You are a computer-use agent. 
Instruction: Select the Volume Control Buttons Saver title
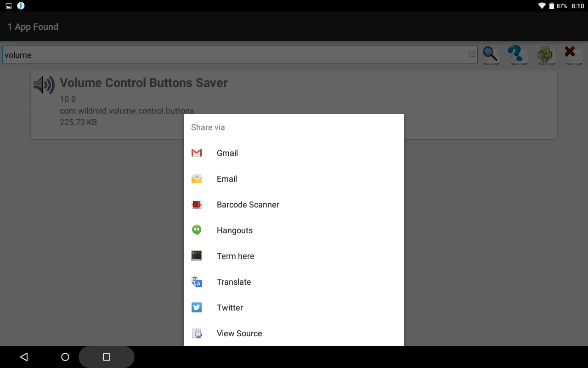point(144,83)
